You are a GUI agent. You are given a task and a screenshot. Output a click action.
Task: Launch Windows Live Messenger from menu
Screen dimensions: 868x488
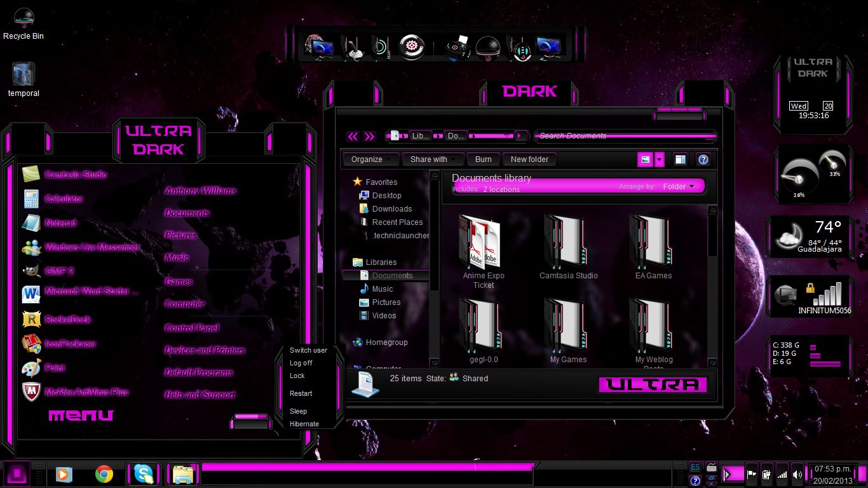pyautogui.click(x=80, y=247)
